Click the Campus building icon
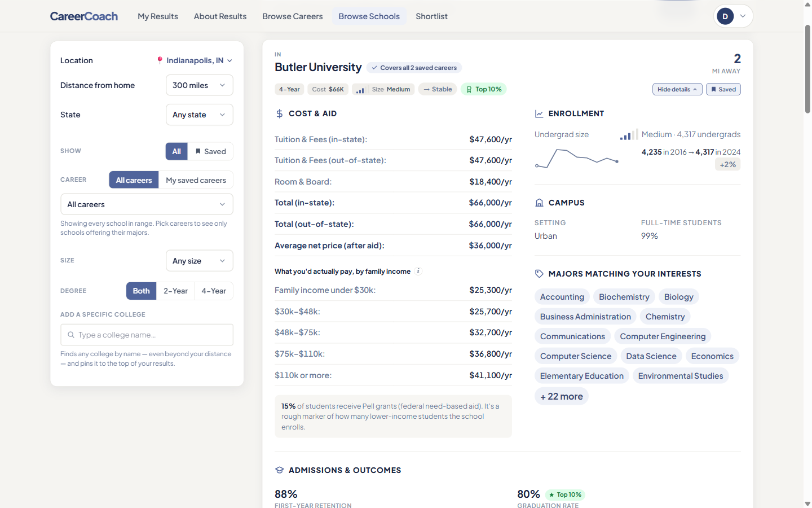 pyautogui.click(x=539, y=203)
